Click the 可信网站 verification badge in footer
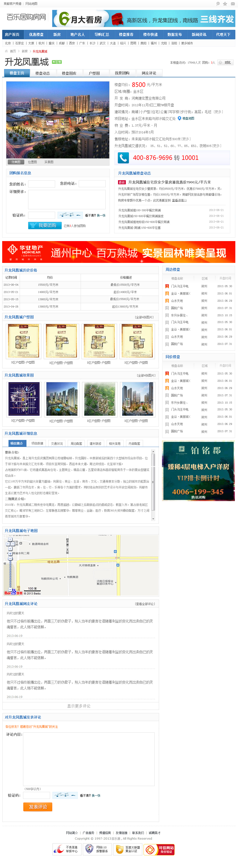The height and width of the screenshot is (868, 238). coord(159,850)
